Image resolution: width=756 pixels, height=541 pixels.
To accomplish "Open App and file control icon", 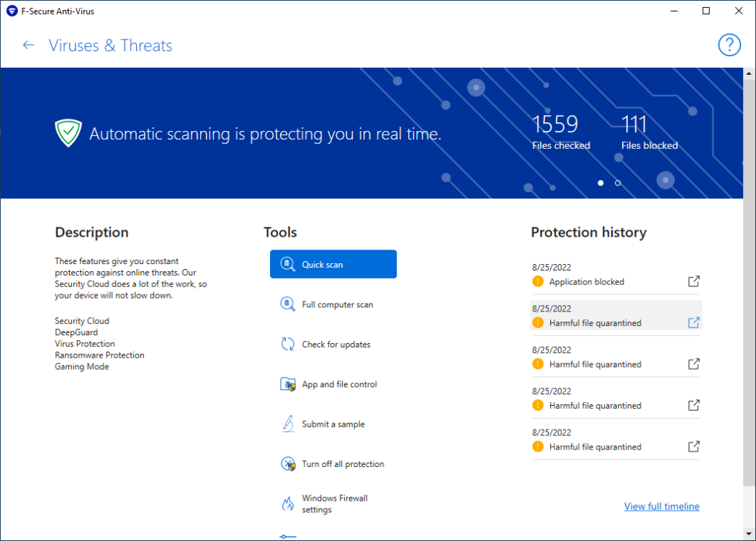I will tap(288, 384).
